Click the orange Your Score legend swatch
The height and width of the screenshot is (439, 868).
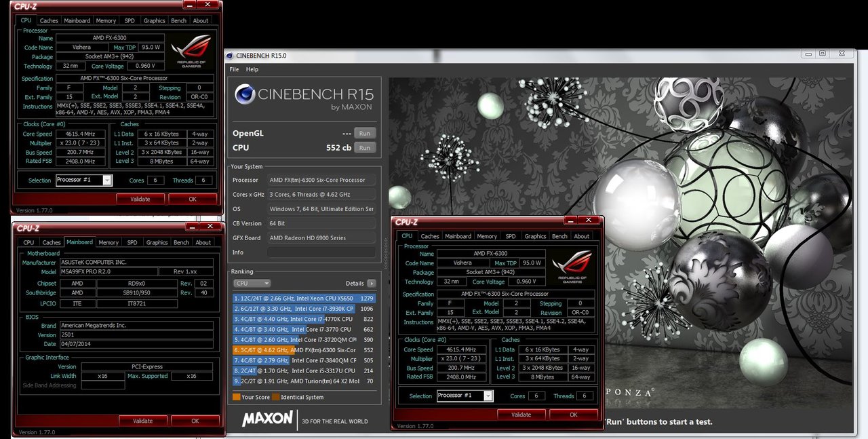pos(236,397)
